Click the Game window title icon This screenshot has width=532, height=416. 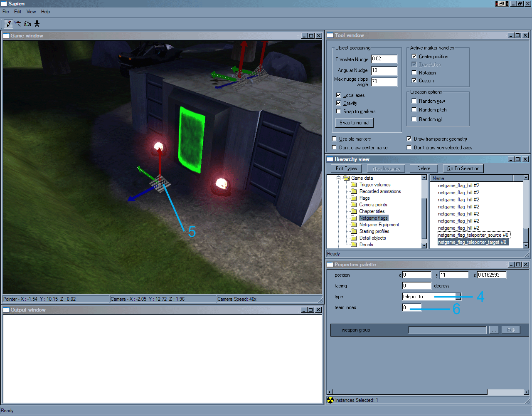[x=6, y=36]
